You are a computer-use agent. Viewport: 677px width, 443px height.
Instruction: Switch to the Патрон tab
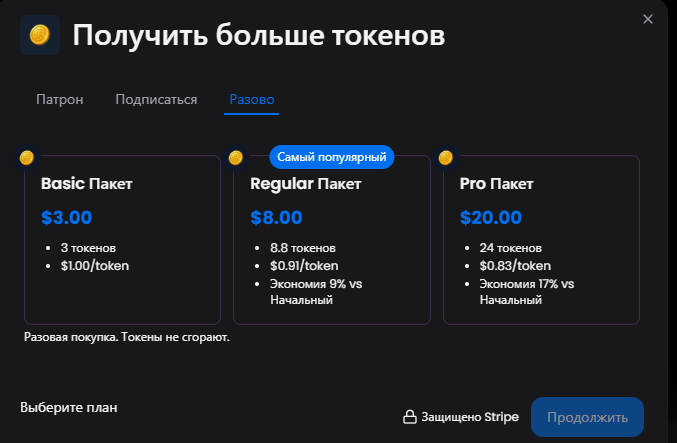coord(59,99)
